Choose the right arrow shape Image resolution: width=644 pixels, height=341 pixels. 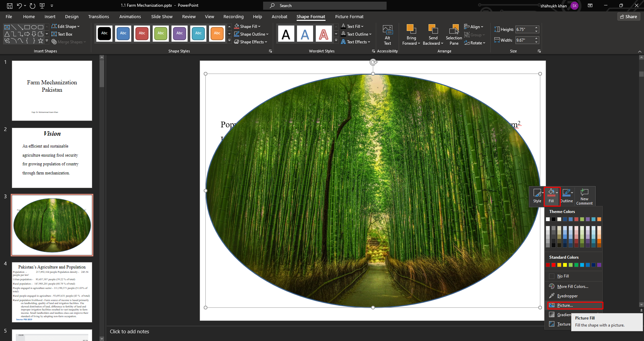[27, 34]
